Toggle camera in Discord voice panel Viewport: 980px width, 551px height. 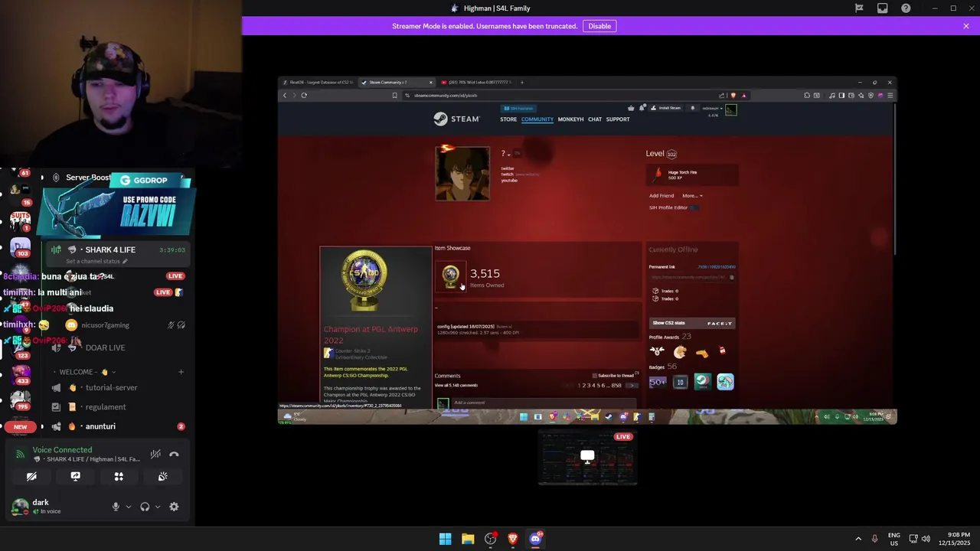[x=31, y=476]
